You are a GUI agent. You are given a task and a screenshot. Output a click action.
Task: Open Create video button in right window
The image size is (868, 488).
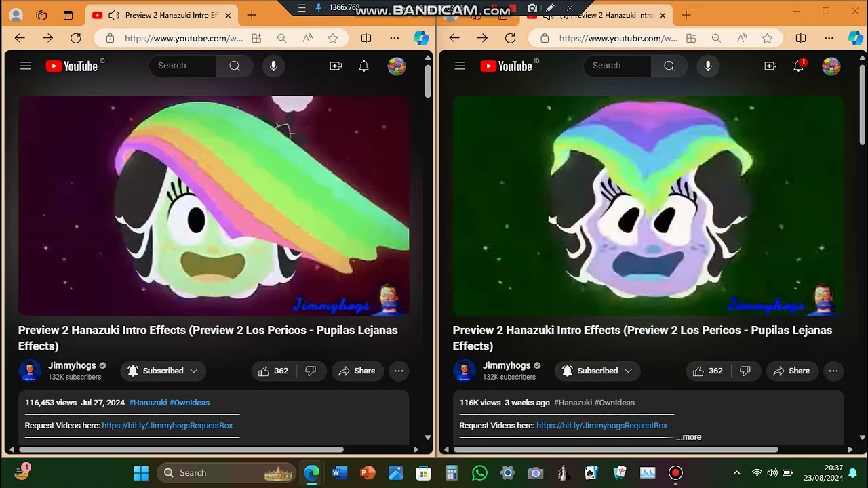[770, 66]
